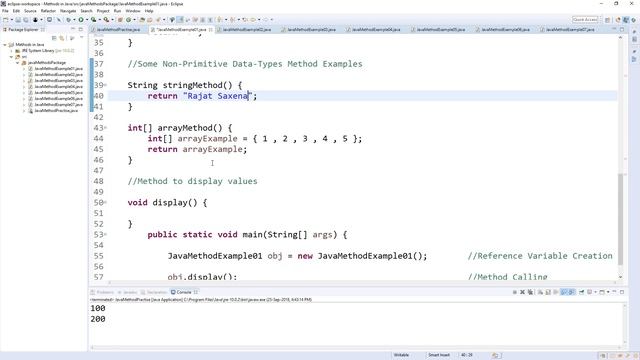
Task: Switch to the Problems tab
Action: pyautogui.click(x=102, y=292)
